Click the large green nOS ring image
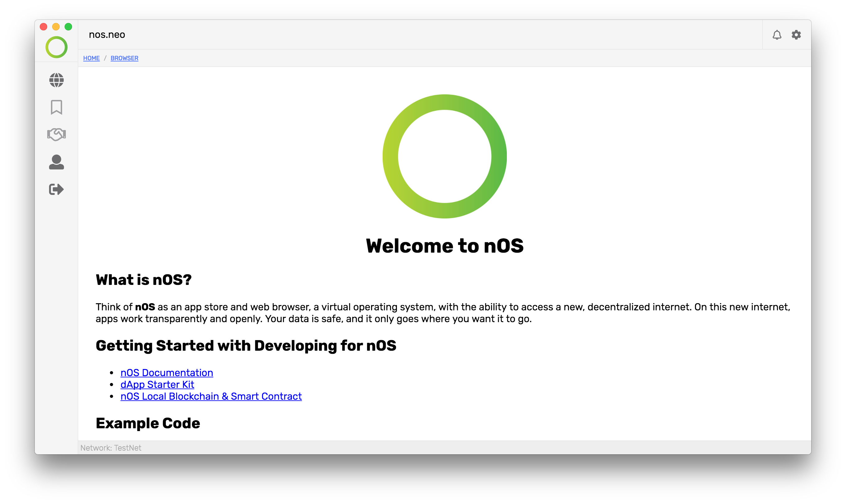This screenshot has height=504, width=846. coord(444,156)
